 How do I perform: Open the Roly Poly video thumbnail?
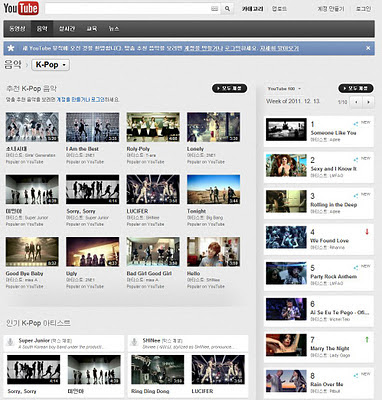[x=153, y=127]
